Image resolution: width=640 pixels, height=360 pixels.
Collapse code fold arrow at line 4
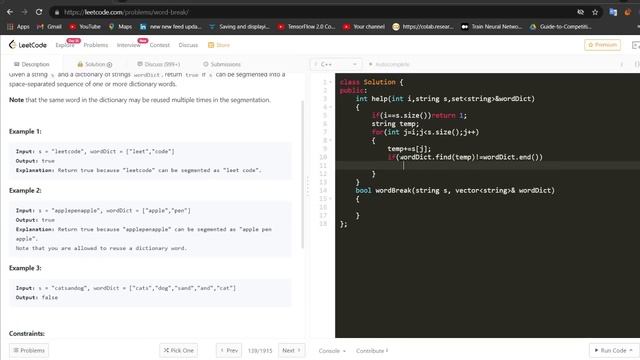(x=331, y=107)
